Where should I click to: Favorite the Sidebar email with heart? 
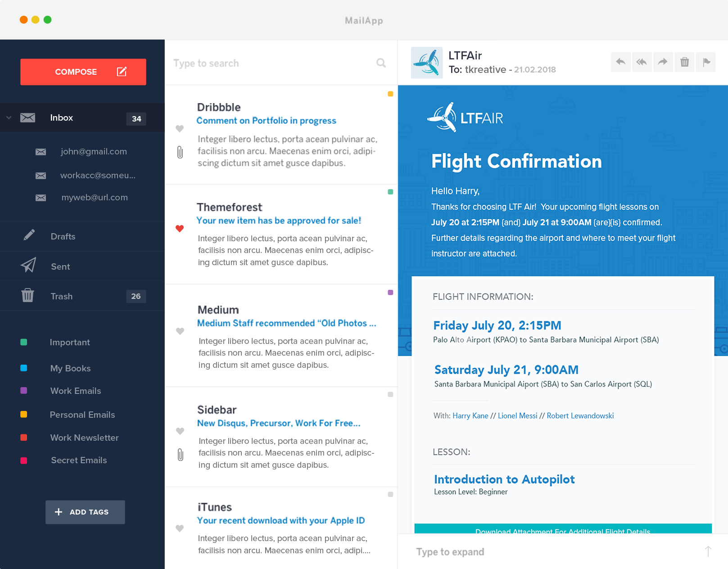[180, 431]
